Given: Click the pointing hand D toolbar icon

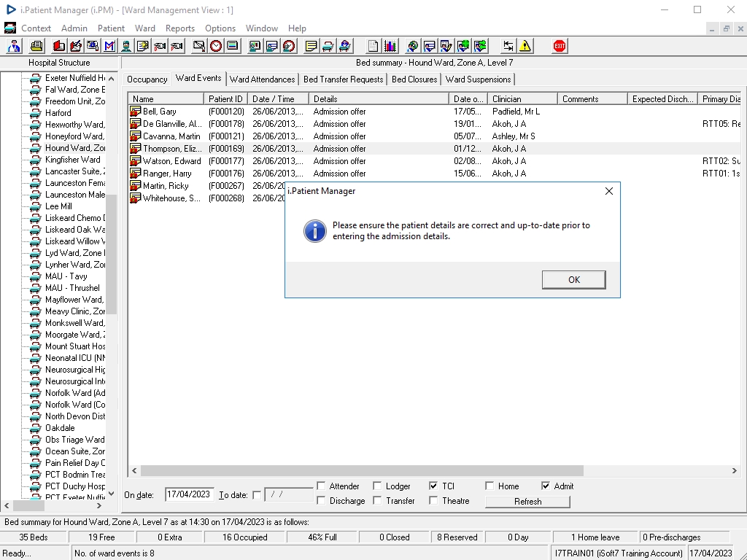Looking at the screenshot, I should 160,46.
